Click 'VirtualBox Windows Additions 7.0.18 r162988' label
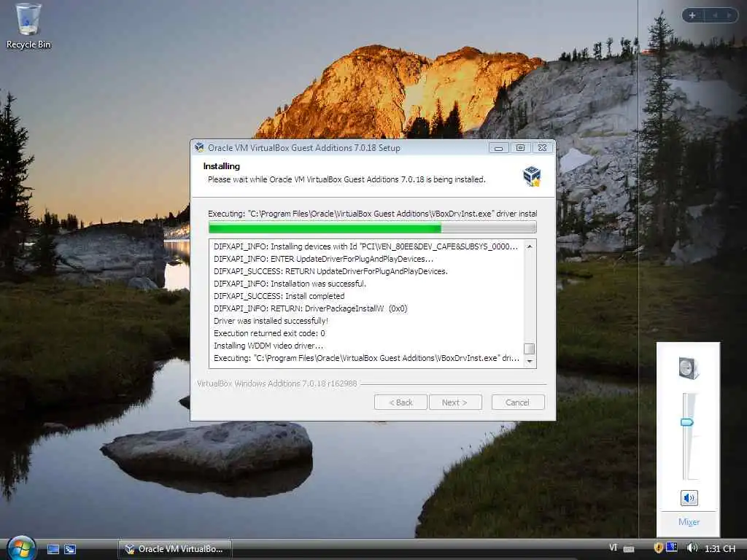This screenshot has width=747, height=560. click(x=276, y=384)
